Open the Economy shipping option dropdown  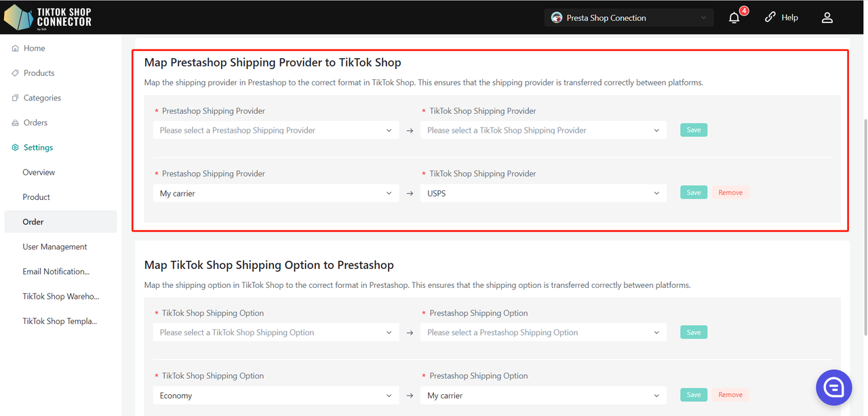click(276, 396)
